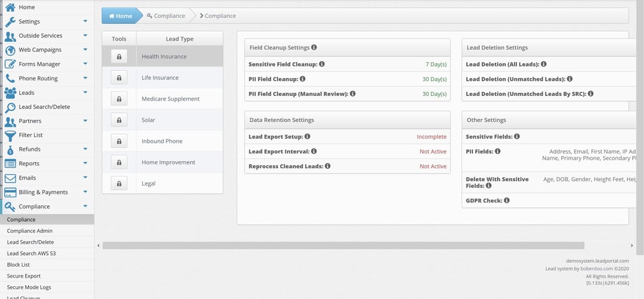Collapse the Compliance sidebar section
Viewport: 644px width, 299px height.
coord(85,206)
